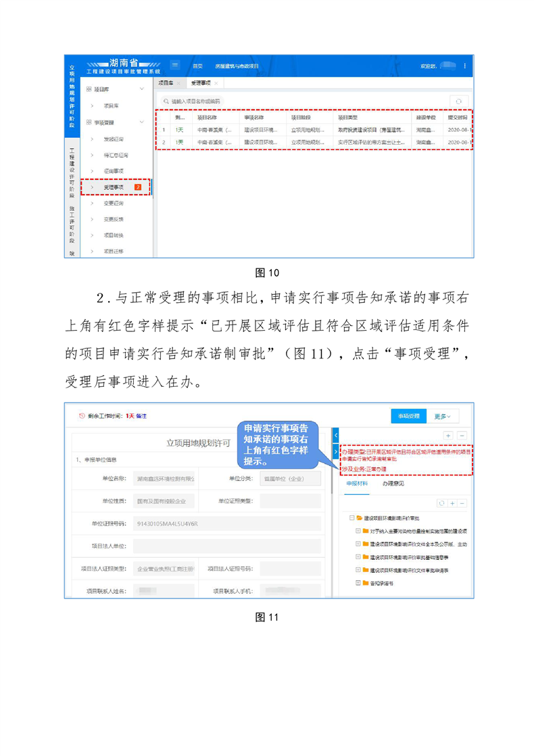
Task: Collapse the 事项受理 sidebar group chevron
Action: (142, 122)
